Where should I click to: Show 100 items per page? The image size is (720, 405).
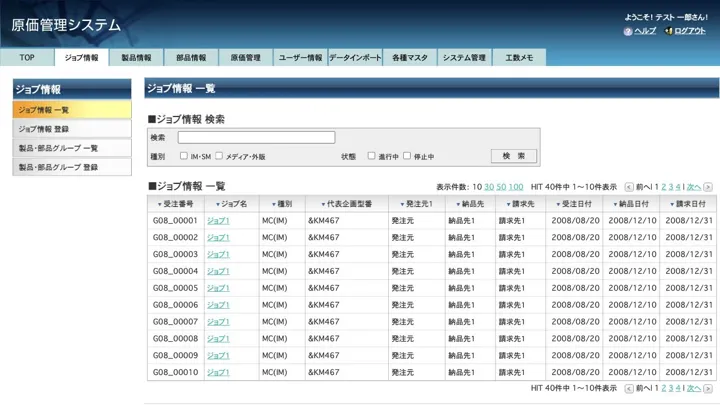tap(516, 187)
